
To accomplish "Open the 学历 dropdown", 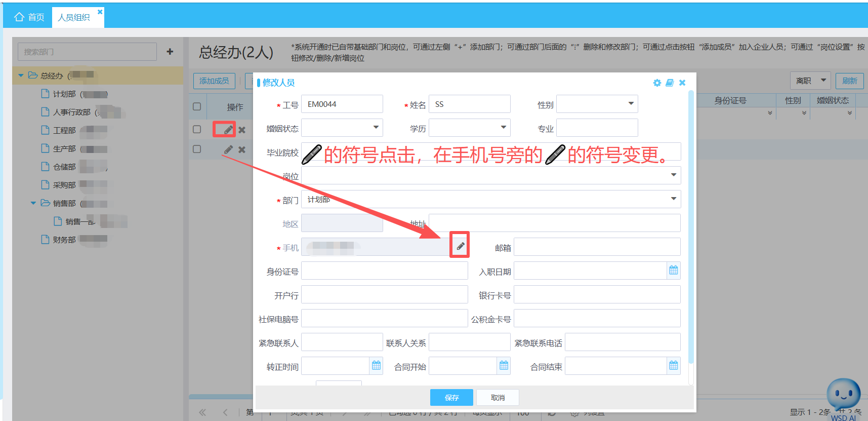I will pyautogui.click(x=503, y=128).
